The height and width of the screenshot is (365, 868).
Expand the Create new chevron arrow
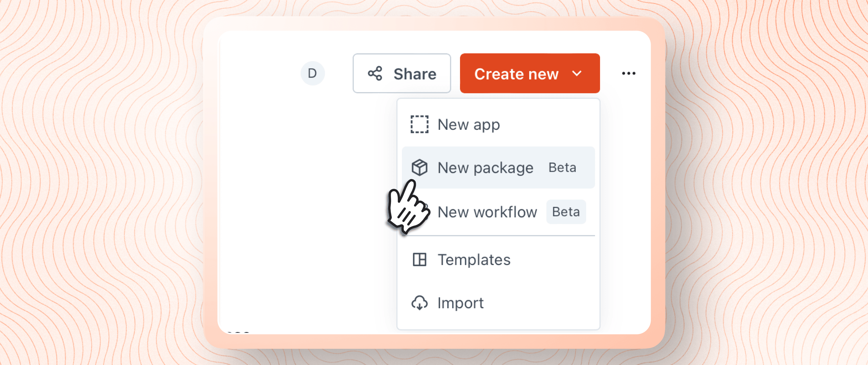(x=577, y=73)
